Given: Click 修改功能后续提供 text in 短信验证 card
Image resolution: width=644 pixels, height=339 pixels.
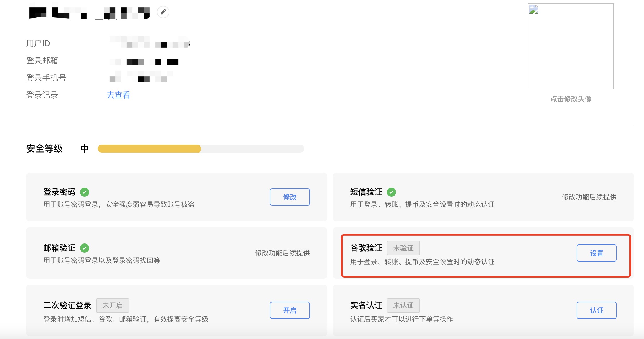Looking at the screenshot, I should 589,197.
